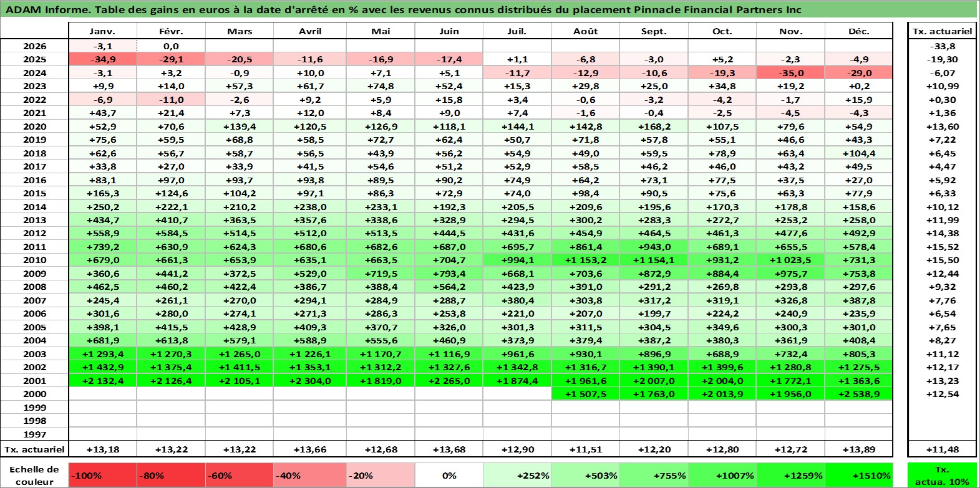Select cell +2 132,4 in the 2001 row

pos(102,381)
